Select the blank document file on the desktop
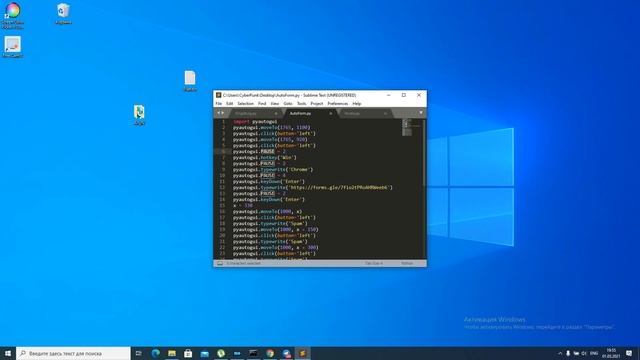This screenshot has height=360, width=640. coord(190,81)
